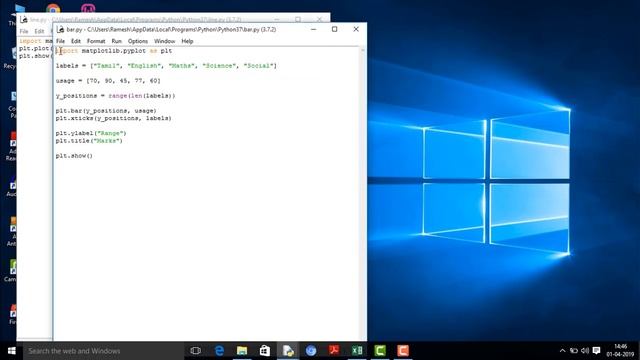Click the 'plt.title("Marks")' line

pos(89,141)
